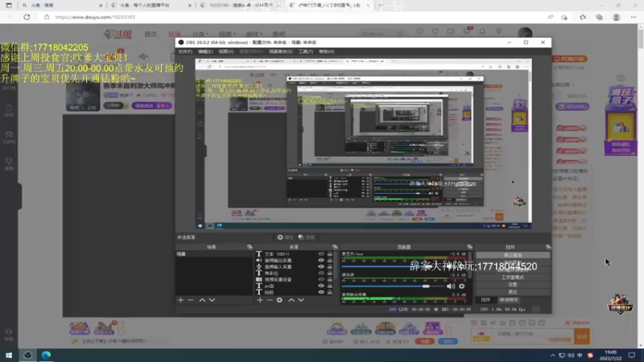
Task: Collapse the Douyu left sidebar handle
Action: coord(19,196)
